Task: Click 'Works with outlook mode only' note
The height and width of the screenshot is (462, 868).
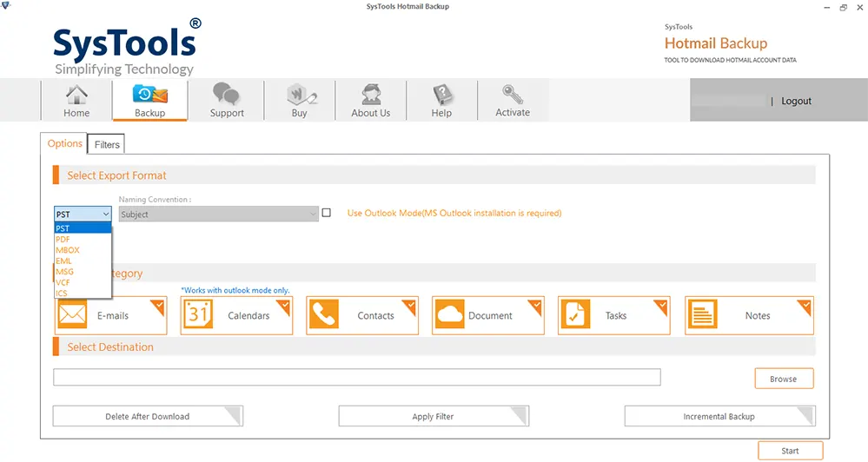Action: [235, 290]
